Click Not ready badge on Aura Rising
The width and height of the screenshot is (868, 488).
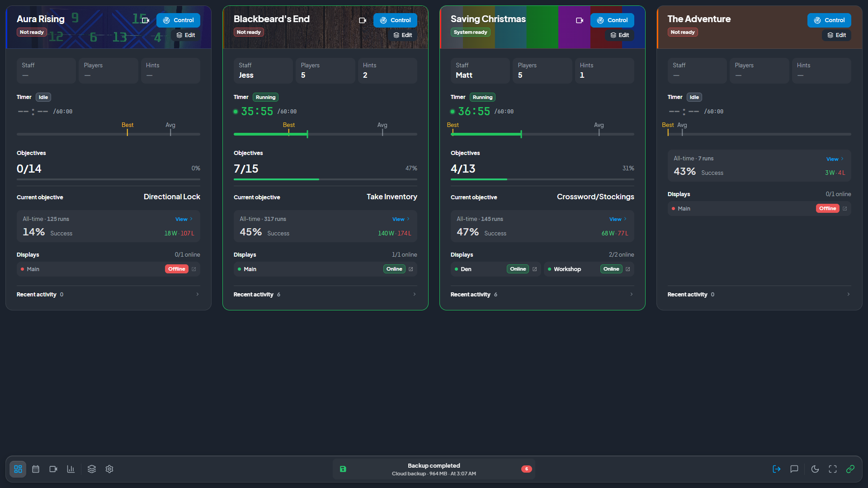[x=32, y=33]
